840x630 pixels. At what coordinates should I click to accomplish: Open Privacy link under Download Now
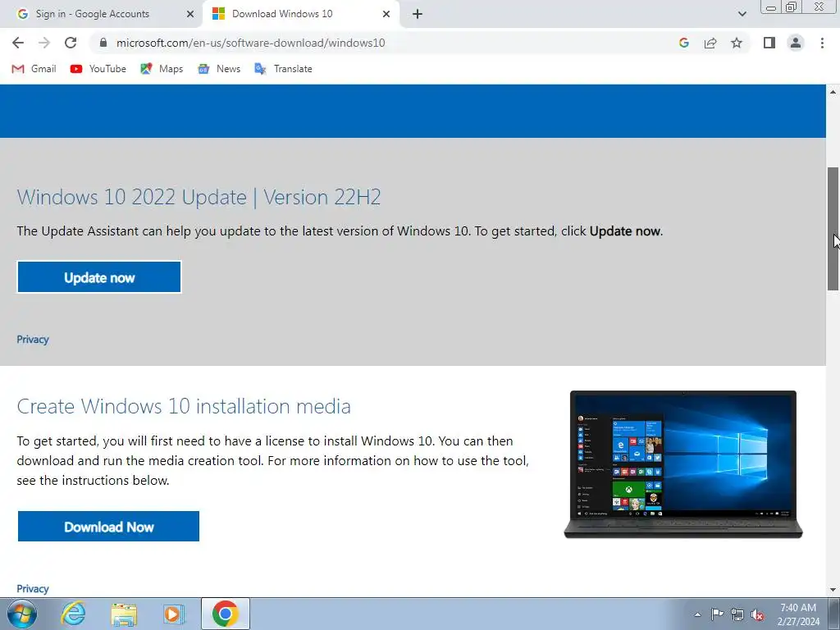[33, 588]
